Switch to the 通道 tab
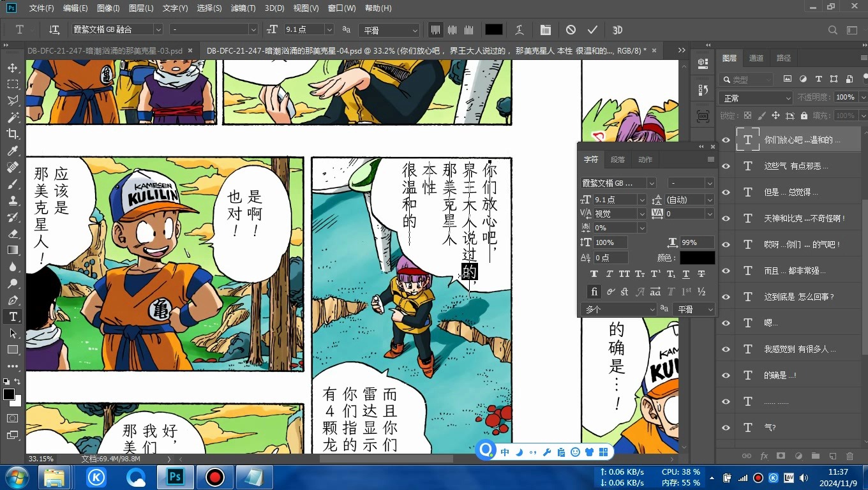868x490 pixels. click(x=756, y=58)
